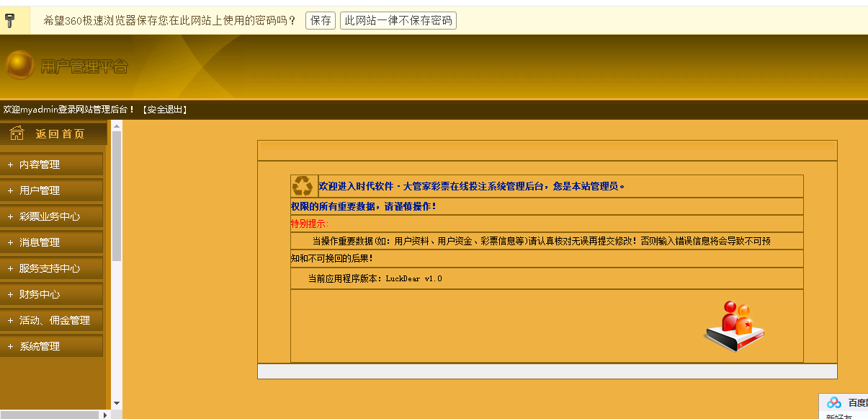Click the 用户管理平台 logo sphere
868x419 pixels.
pos(19,66)
